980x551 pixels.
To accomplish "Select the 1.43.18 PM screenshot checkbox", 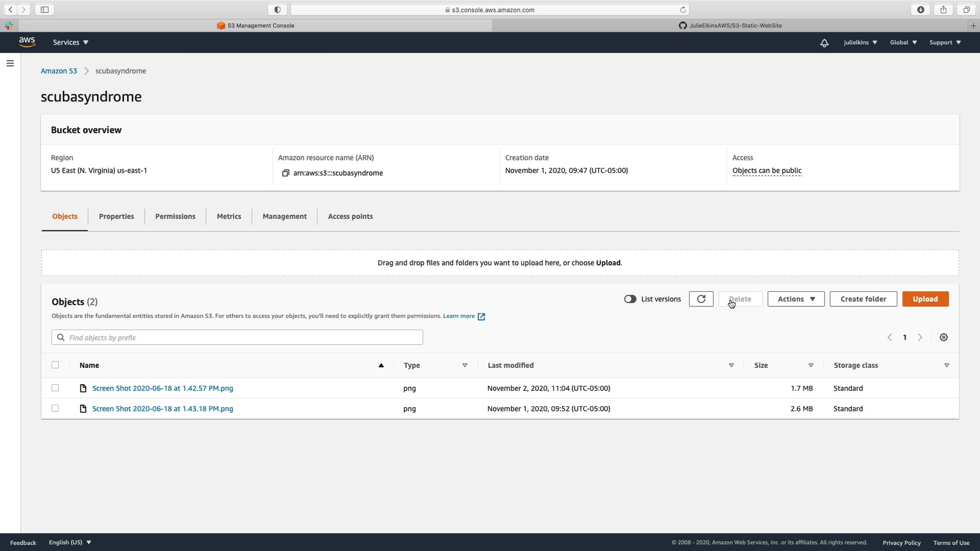I will coord(55,408).
